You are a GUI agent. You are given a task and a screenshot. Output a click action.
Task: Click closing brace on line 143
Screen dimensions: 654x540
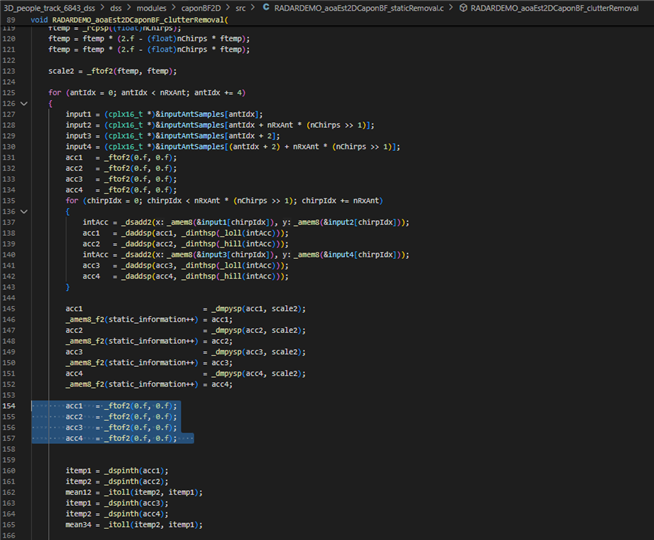tap(67, 287)
